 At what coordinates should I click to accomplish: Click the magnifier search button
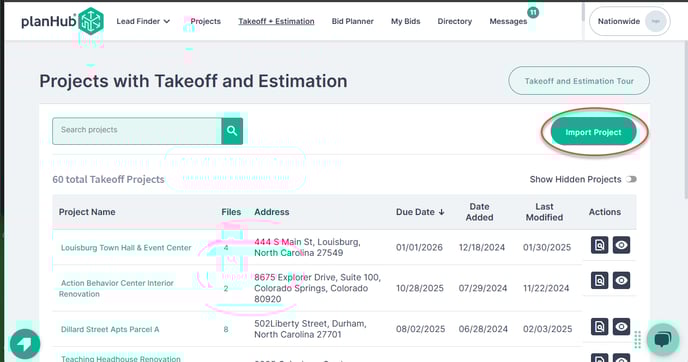(232, 131)
